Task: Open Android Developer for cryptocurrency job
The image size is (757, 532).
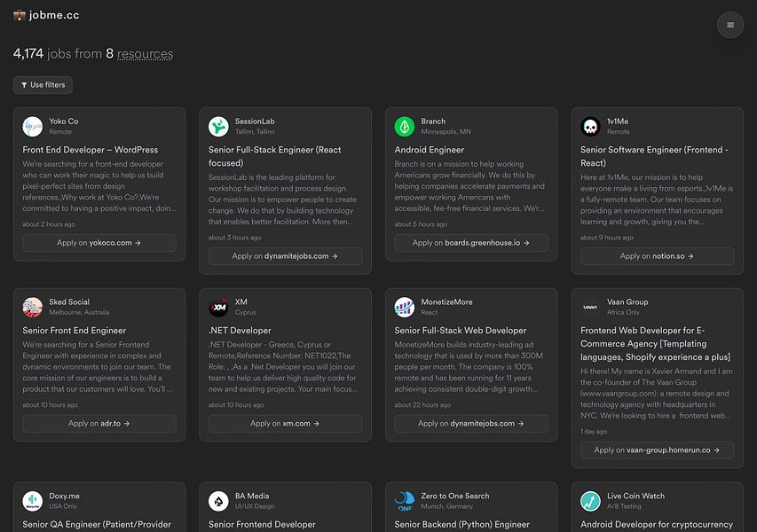Action: pyautogui.click(x=657, y=524)
